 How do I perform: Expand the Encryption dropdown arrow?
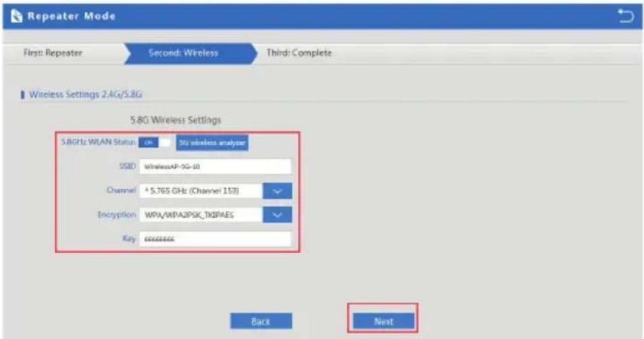(277, 214)
